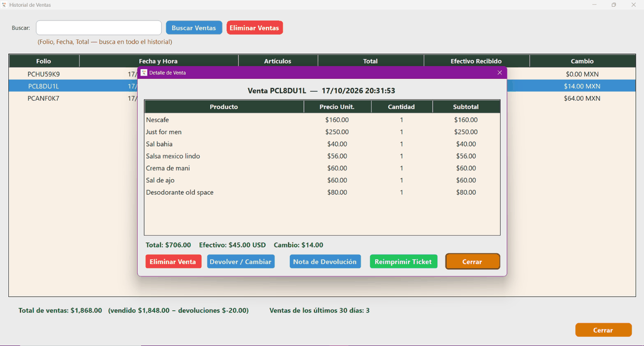Screen dimensions: 644x346
Task: Click the Cantidad column header
Action: pyautogui.click(x=402, y=107)
